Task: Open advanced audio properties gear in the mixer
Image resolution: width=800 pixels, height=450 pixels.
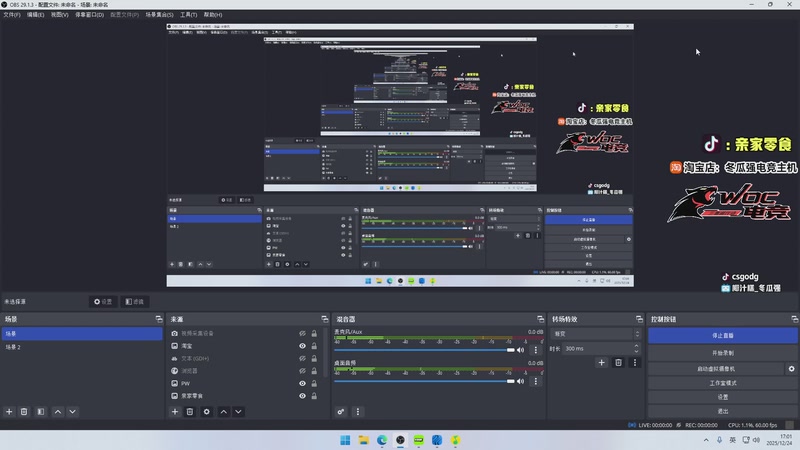Action: (x=341, y=412)
